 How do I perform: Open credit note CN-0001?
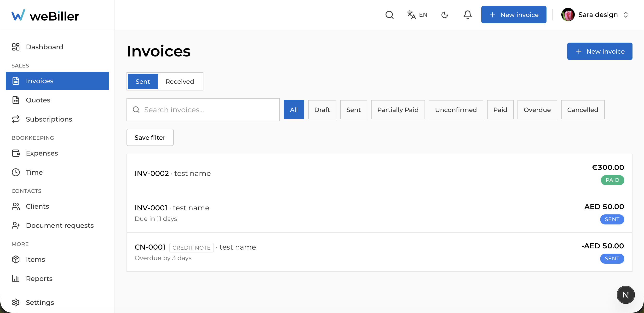coord(379,252)
